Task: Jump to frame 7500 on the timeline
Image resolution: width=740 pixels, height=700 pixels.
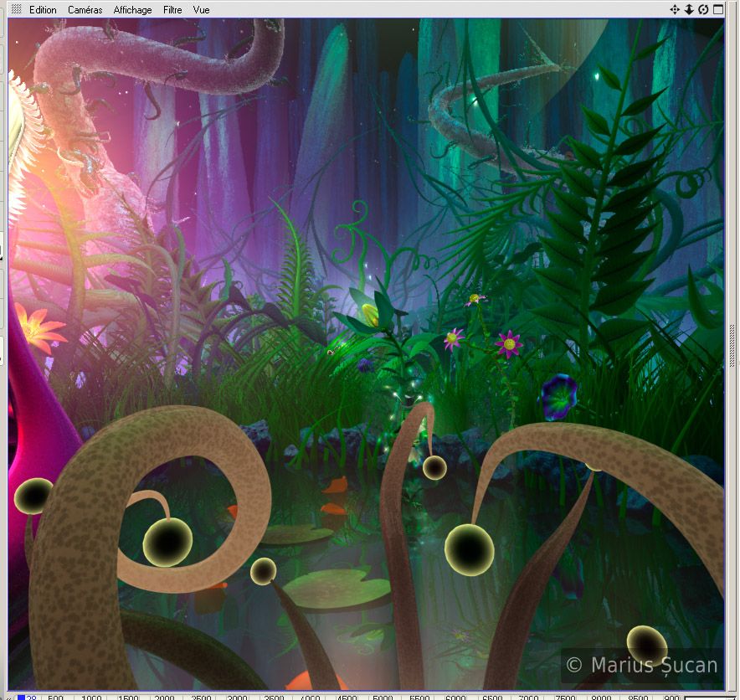Action: point(564,697)
